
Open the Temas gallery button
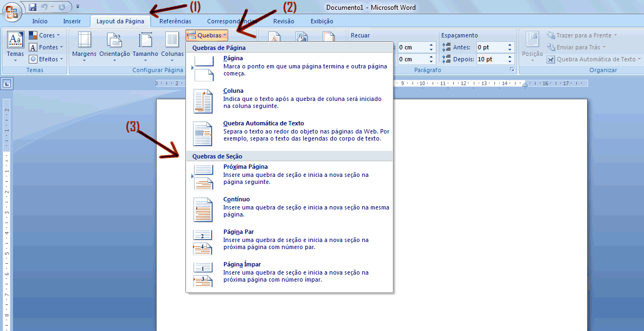[x=15, y=47]
